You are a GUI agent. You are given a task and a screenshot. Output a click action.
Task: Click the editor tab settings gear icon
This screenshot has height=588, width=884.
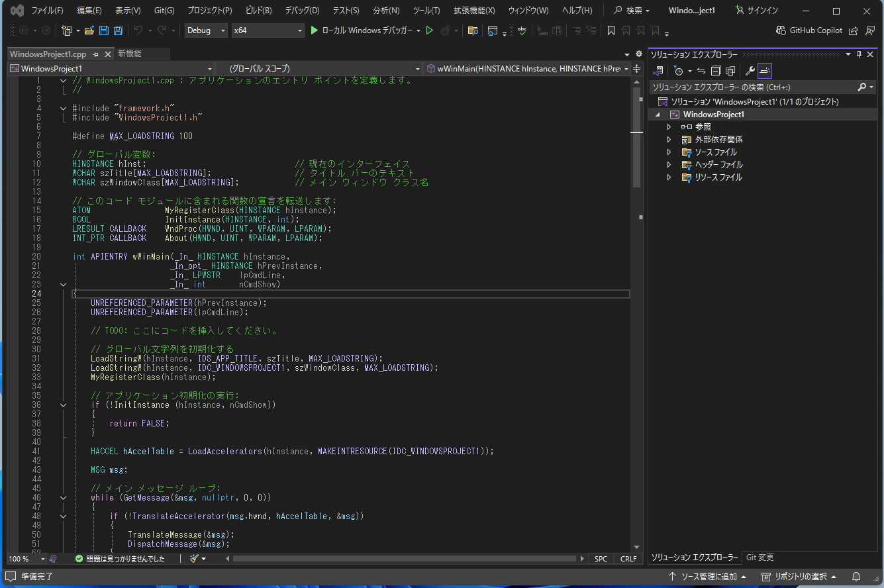[x=638, y=54]
